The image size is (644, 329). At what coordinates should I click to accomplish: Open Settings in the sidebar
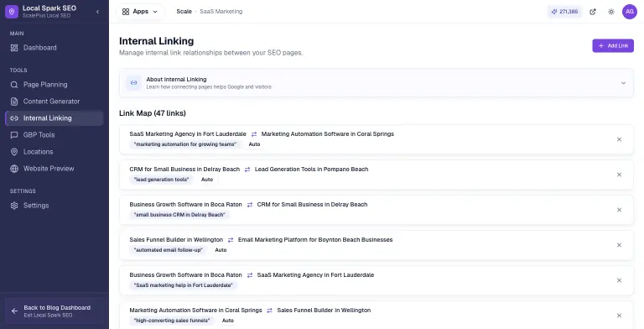pos(55,206)
